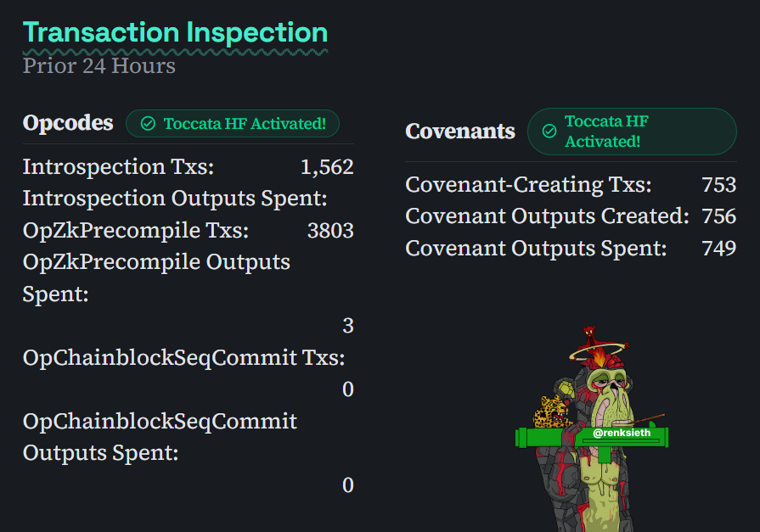Click the Covenant Outputs Created value 756
The image size is (760, 532).
pos(719,216)
